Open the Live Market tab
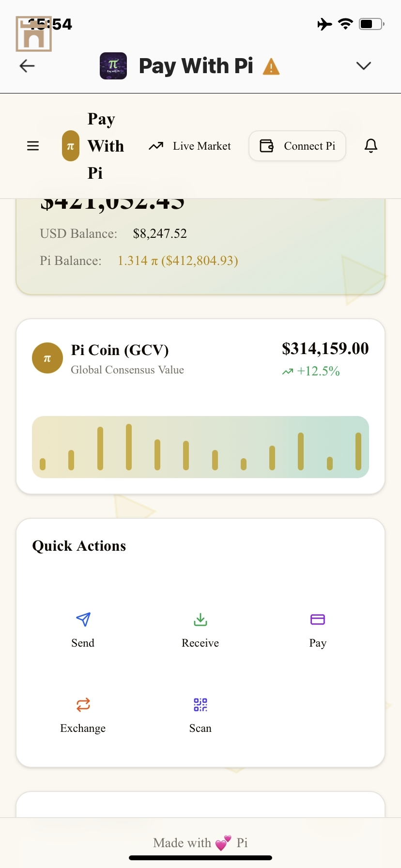The image size is (401, 868). tap(190, 146)
